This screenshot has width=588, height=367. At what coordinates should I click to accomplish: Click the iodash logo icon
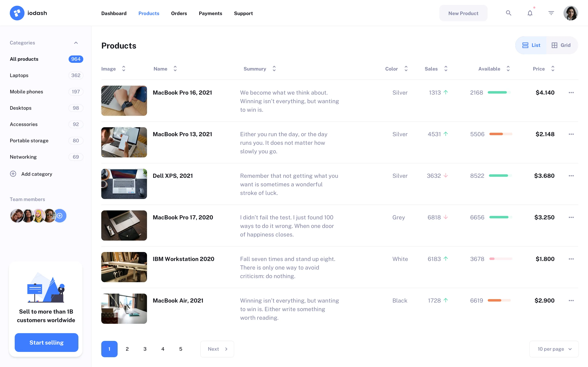[17, 13]
